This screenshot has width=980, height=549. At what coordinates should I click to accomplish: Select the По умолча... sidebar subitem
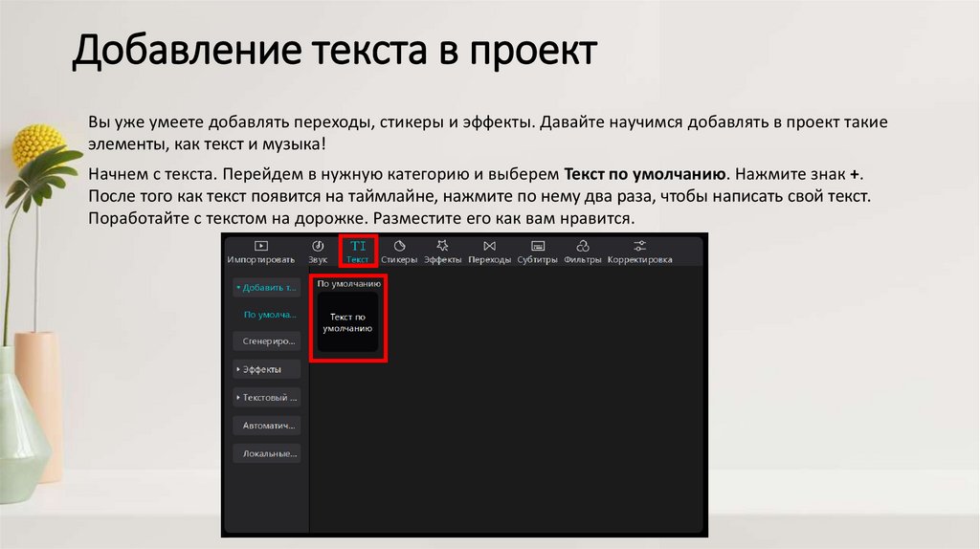click(268, 314)
